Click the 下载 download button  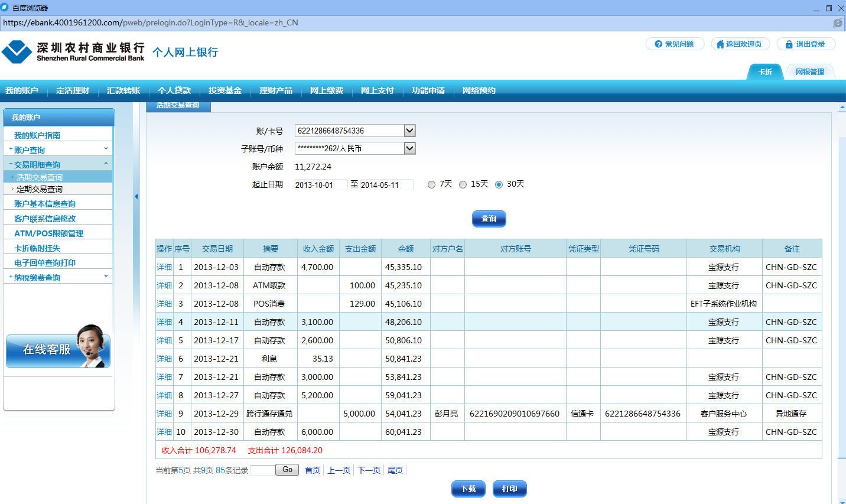pos(468,489)
